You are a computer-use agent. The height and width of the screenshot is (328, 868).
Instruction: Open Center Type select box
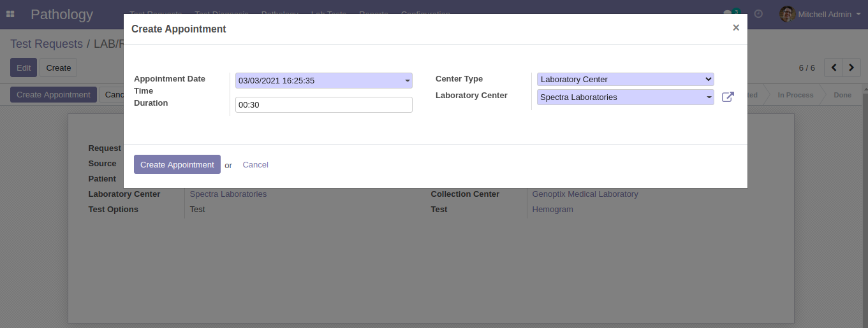pyautogui.click(x=625, y=80)
